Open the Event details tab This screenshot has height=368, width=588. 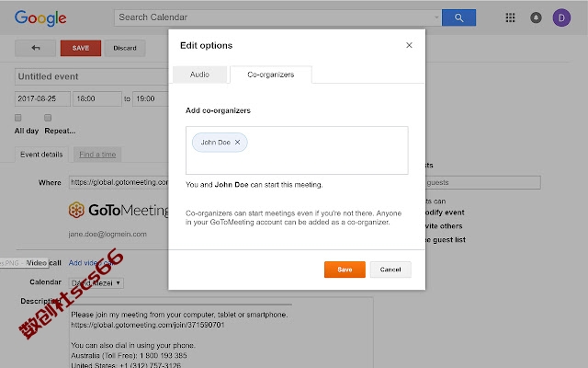tap(41, 155)
